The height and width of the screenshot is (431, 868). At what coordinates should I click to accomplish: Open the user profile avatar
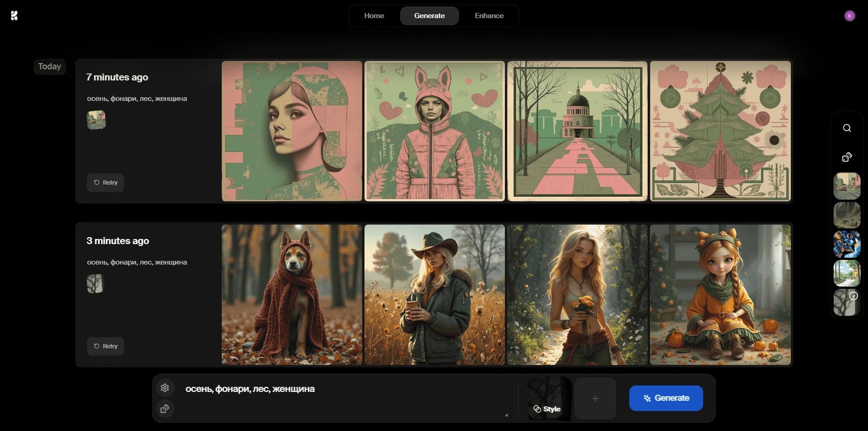[x=849, y=16]
